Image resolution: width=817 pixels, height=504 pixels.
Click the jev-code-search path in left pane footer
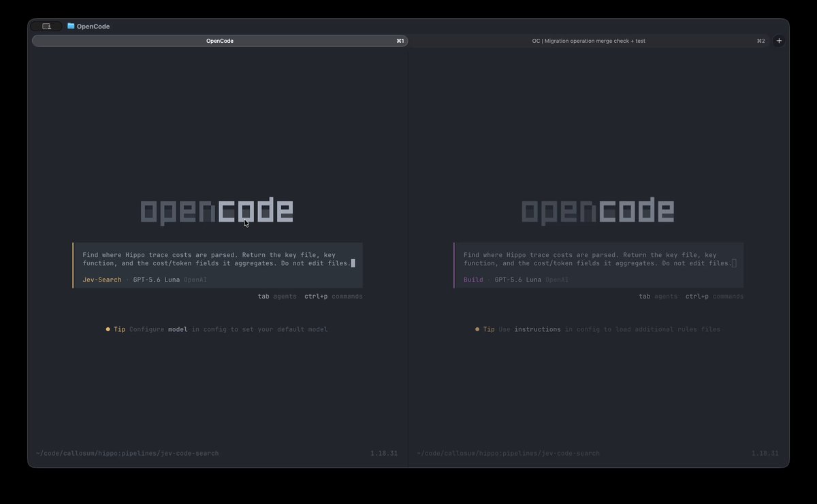coord(127,453)
